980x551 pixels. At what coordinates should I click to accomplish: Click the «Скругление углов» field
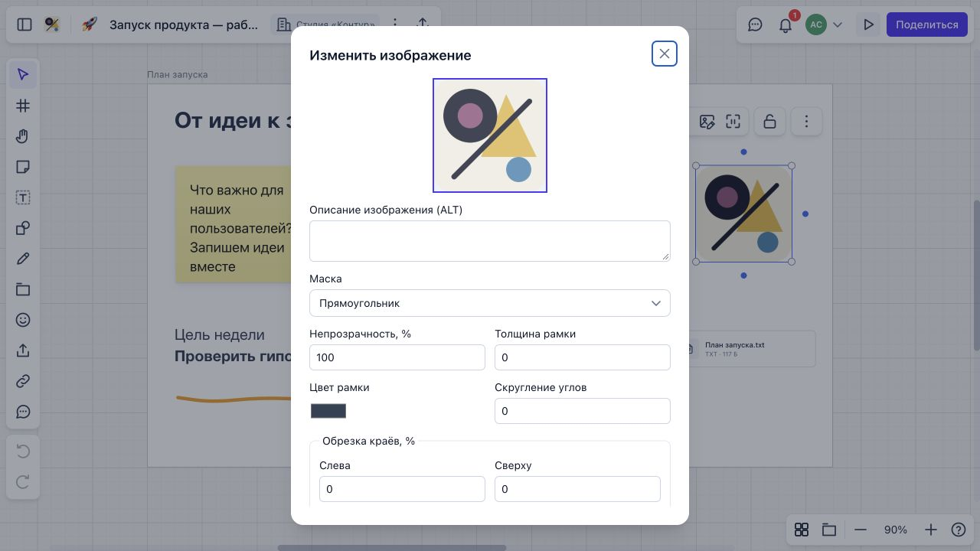click(583, 411)
